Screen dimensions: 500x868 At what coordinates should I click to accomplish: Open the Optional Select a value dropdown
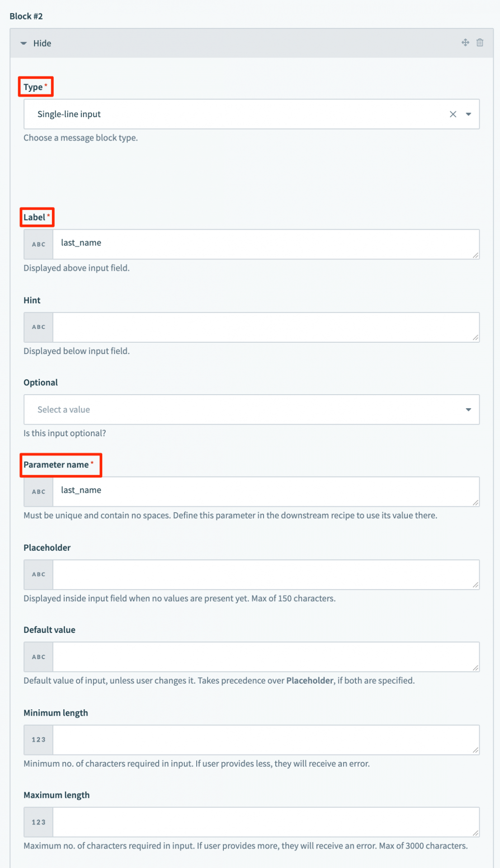pos(251,409)
